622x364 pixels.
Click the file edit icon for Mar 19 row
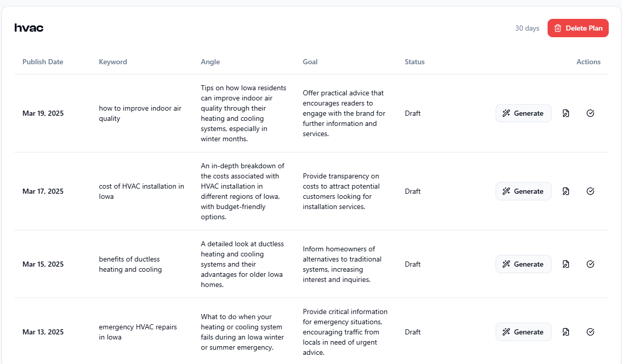click(565, 113)
